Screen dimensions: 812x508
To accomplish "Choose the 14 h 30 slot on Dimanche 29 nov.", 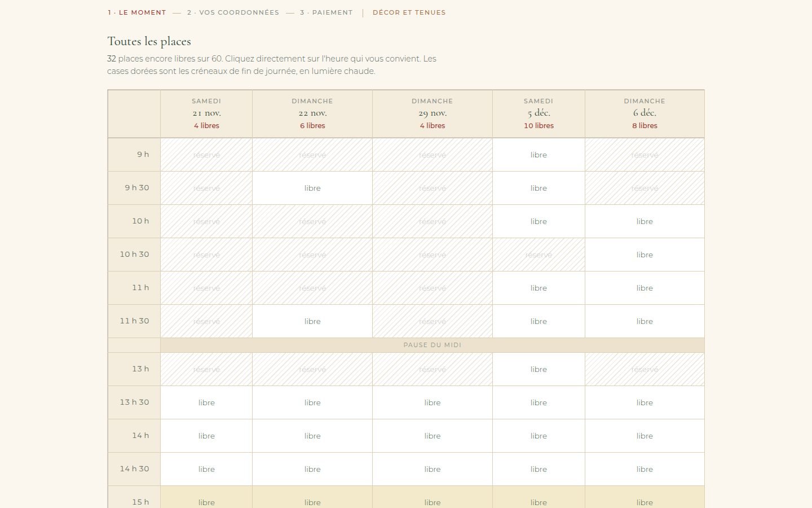I will point(433,469).
